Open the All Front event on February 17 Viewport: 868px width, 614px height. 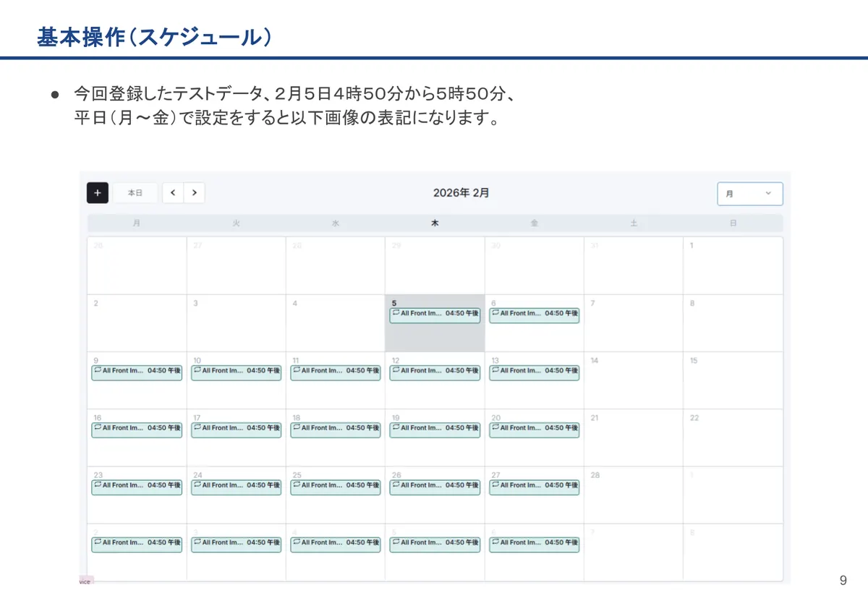click(x=237, y=430)
